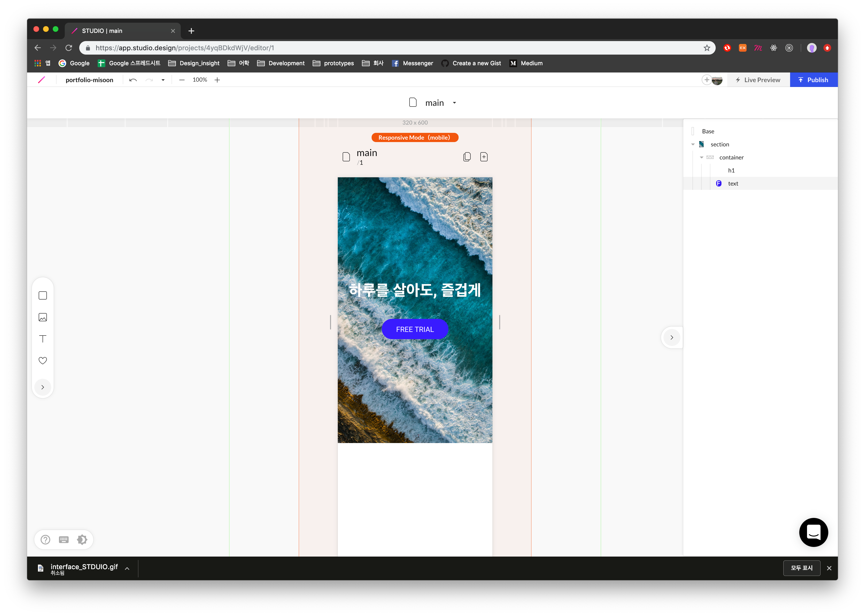
Task: Undo the last action
Action: [x=133, y=80]
